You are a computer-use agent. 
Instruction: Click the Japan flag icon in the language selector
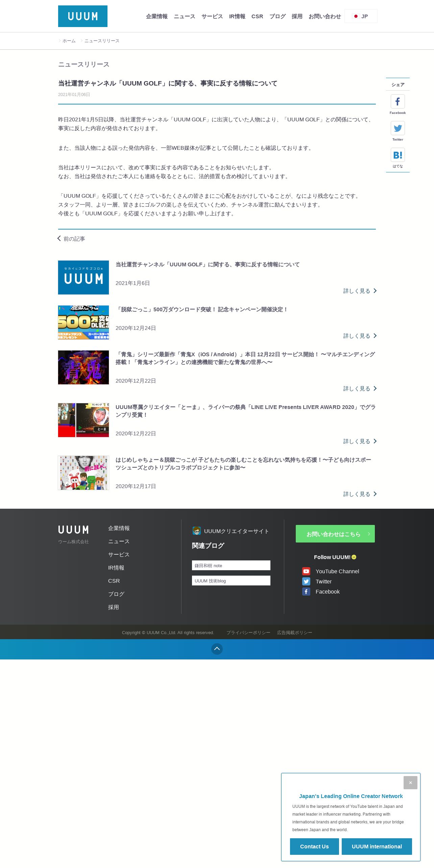point(356,16)
